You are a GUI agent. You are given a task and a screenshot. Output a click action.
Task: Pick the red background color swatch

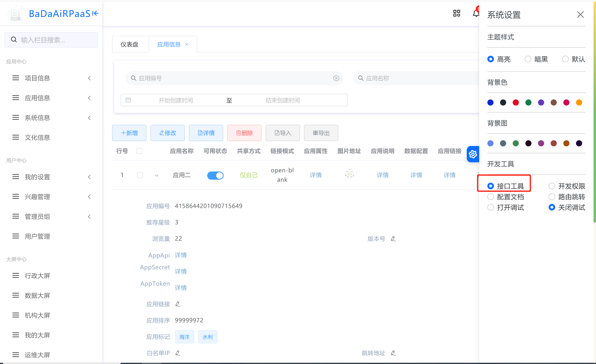coord(516,102)
